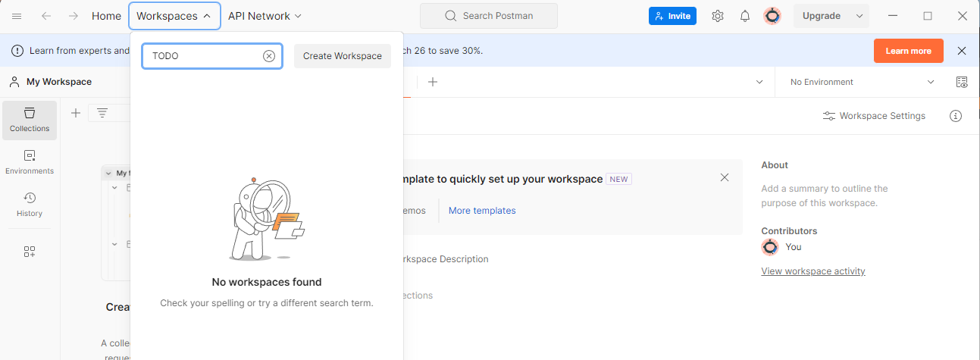Click the orange Learn more button

[x=908, y=51]
